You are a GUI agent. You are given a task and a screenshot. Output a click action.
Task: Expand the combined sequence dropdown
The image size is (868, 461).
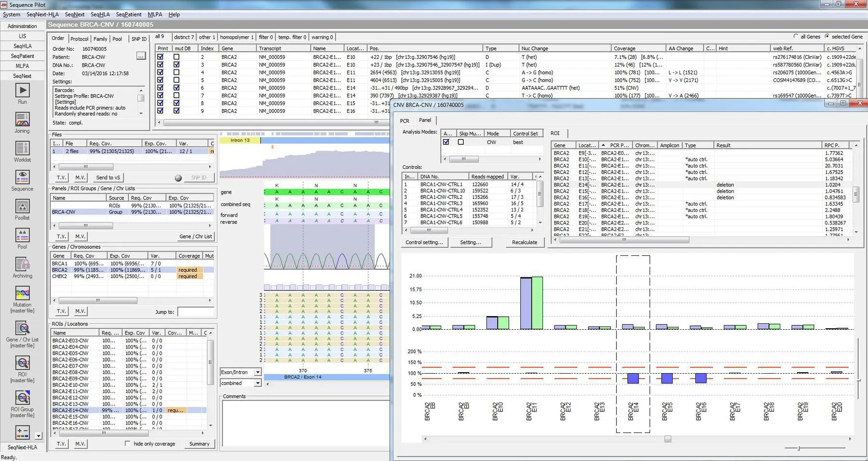click(258, 383)
